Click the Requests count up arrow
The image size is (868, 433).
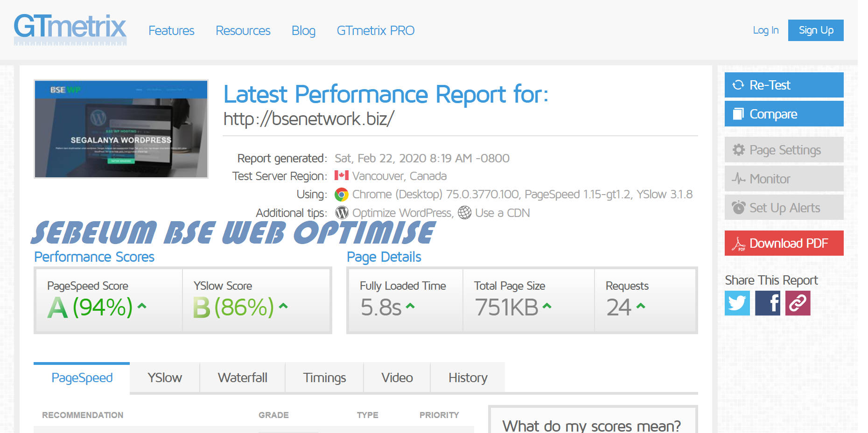641,306
